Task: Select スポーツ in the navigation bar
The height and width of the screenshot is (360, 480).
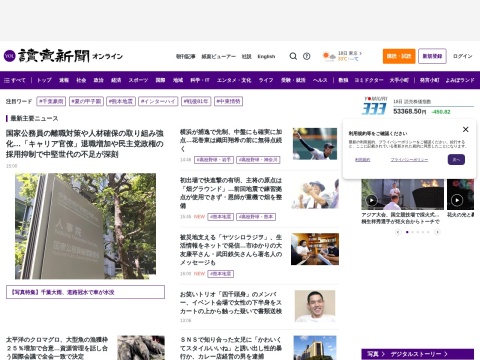Action: [x=138, y=80]
